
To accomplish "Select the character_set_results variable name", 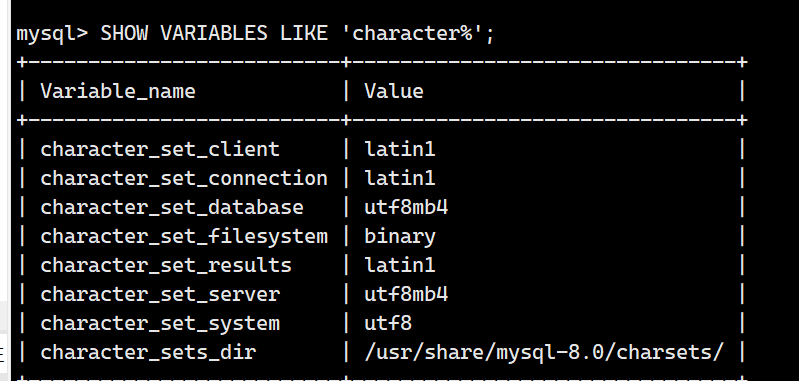I will click(166, 266).
